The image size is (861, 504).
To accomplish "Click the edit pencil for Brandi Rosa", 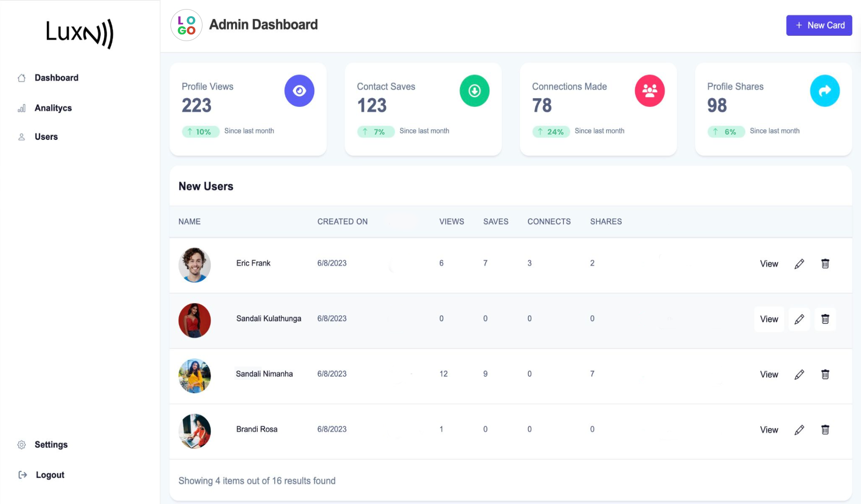I will click(799, 430).
